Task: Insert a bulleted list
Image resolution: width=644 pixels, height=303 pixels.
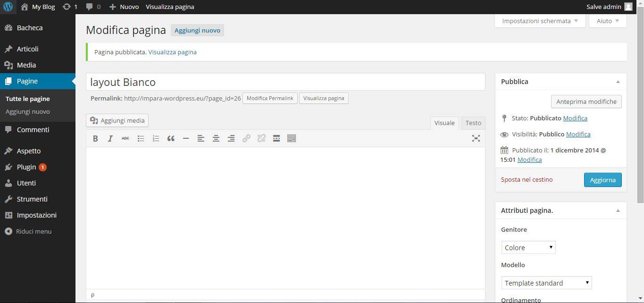Action: (x=141, y=138)
